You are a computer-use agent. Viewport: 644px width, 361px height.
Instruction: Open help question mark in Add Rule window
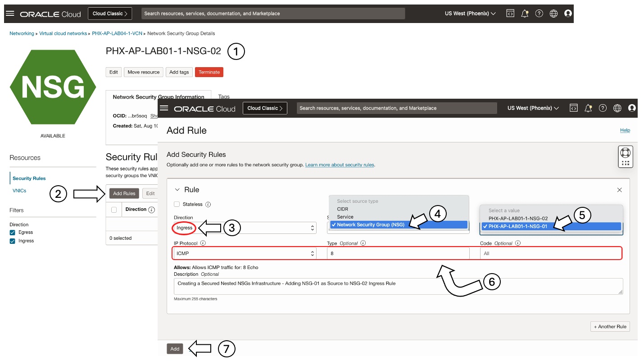(603, 108)
